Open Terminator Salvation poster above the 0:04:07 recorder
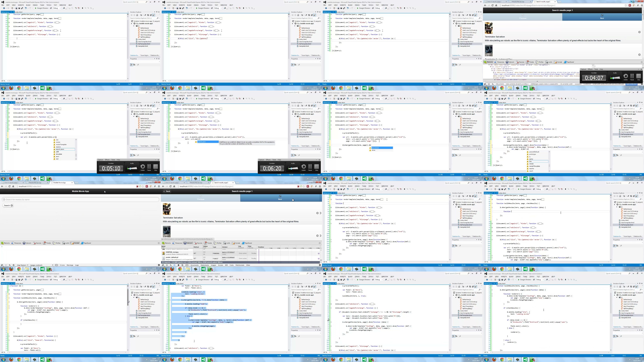The height and width of the screenshot is (362, 644). (x=488, y=28)
